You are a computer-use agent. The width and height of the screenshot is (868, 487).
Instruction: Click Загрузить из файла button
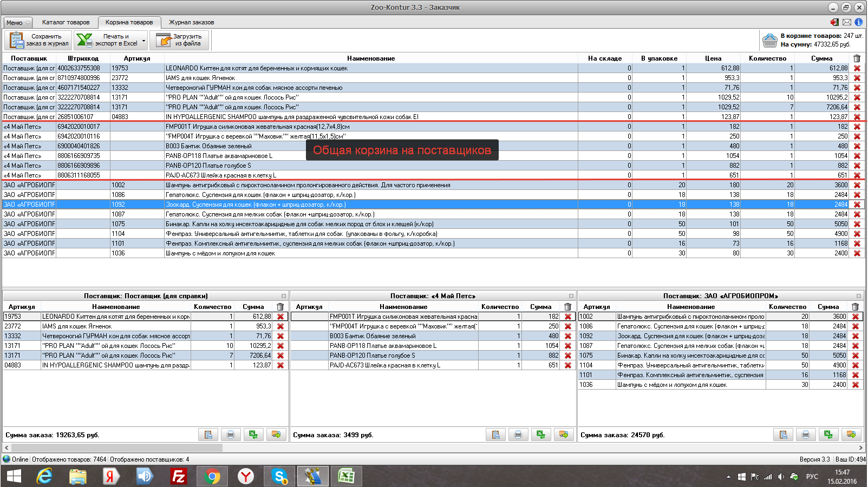(x=179, y=41)
